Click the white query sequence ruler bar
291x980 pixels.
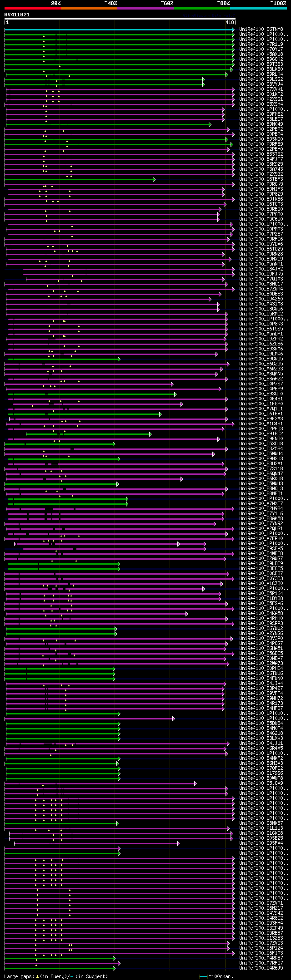click(x=120, y=19)
